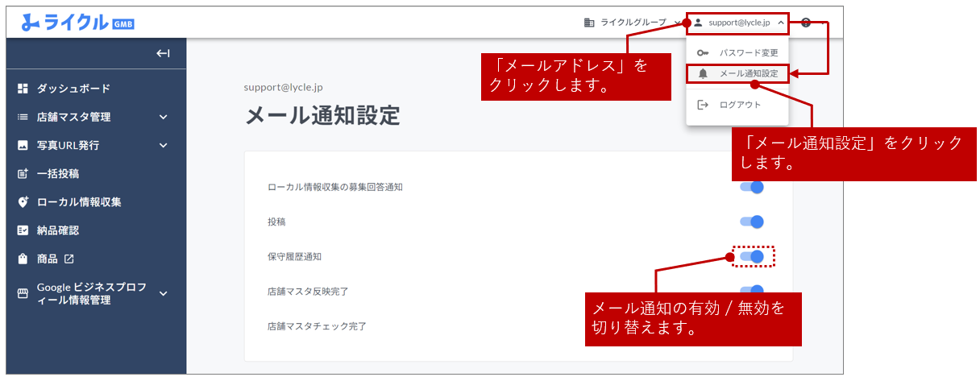
Task: Click the ライクル GMB logo
Action: 77,23
